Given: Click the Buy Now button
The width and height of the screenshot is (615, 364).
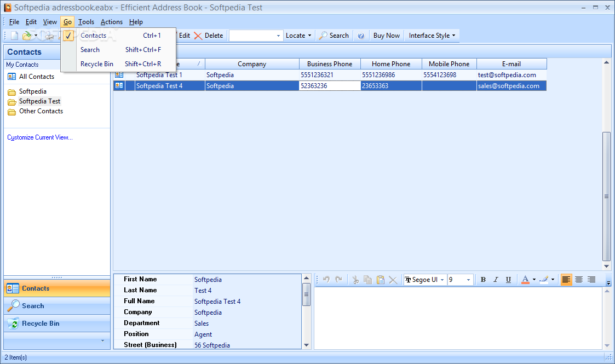Looking at the screenshot, I should point(386,36).
